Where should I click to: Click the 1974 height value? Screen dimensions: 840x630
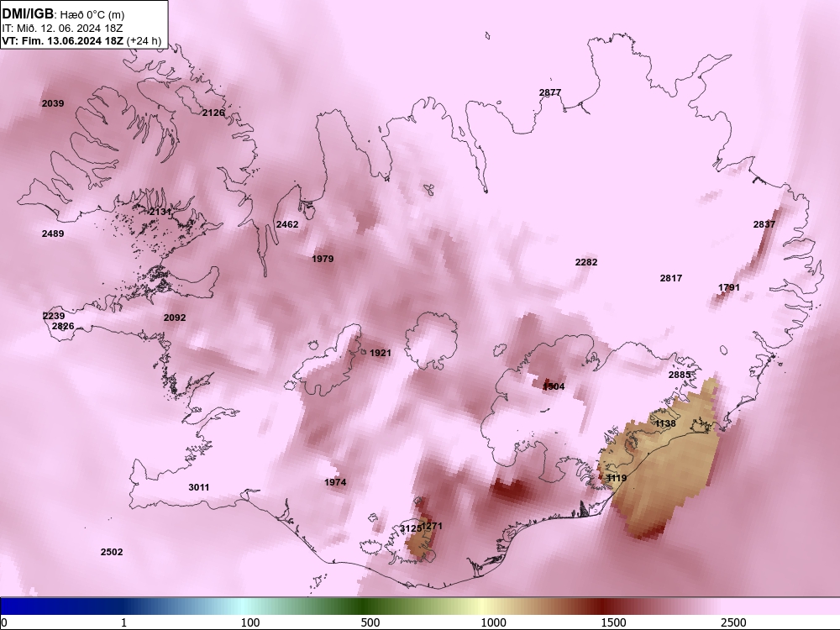[335, 483]
